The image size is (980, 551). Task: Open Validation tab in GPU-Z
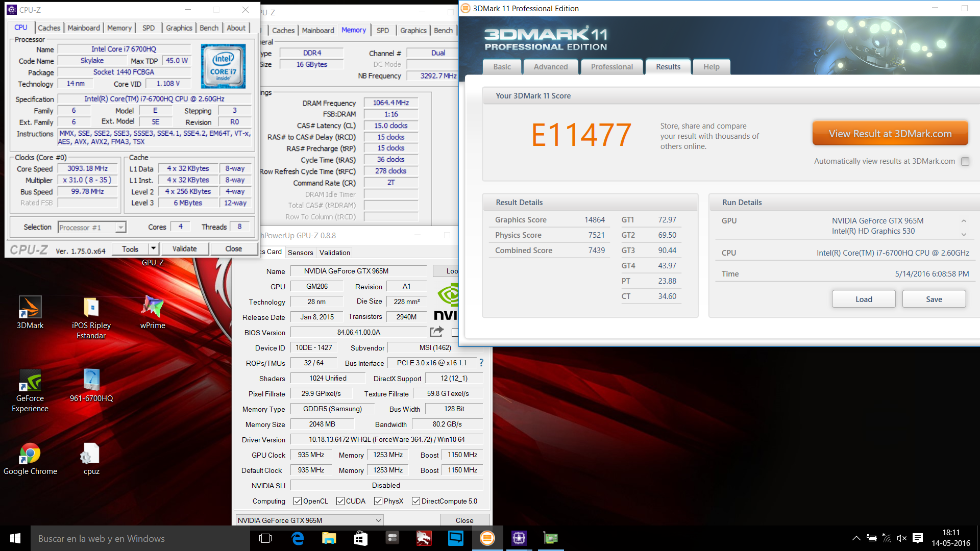point(334,253)
